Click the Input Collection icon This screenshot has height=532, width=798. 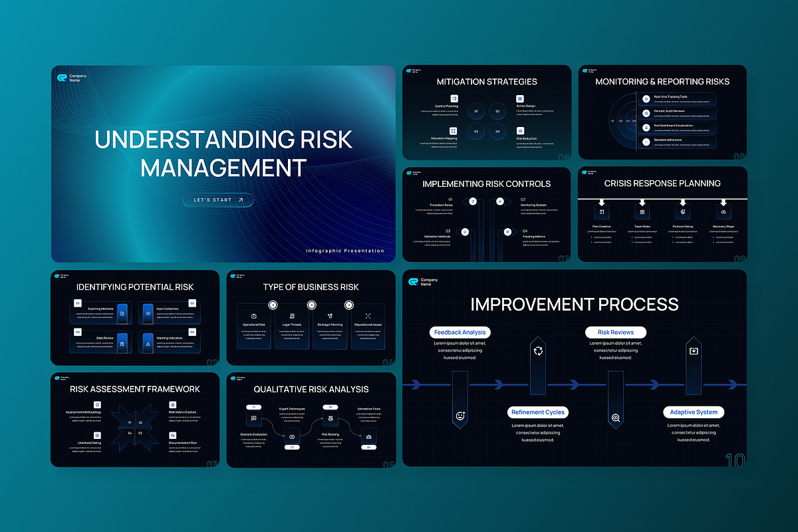148,313
